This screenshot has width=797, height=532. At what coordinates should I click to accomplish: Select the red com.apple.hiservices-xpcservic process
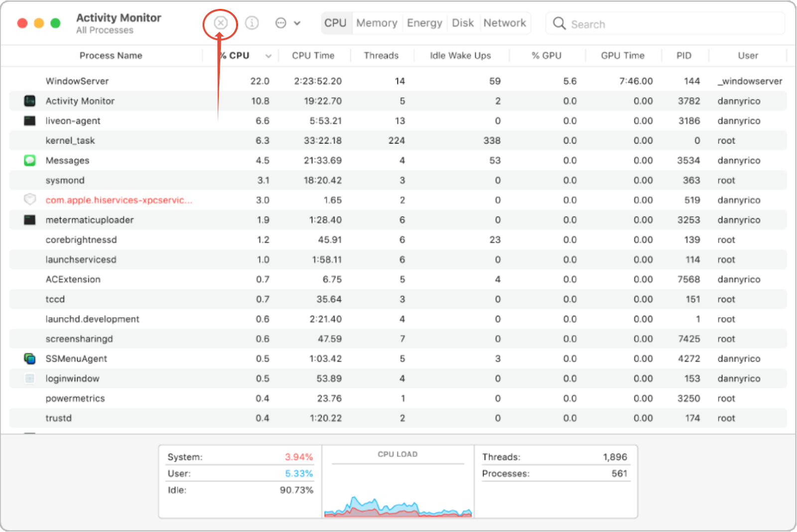[398, 200]
